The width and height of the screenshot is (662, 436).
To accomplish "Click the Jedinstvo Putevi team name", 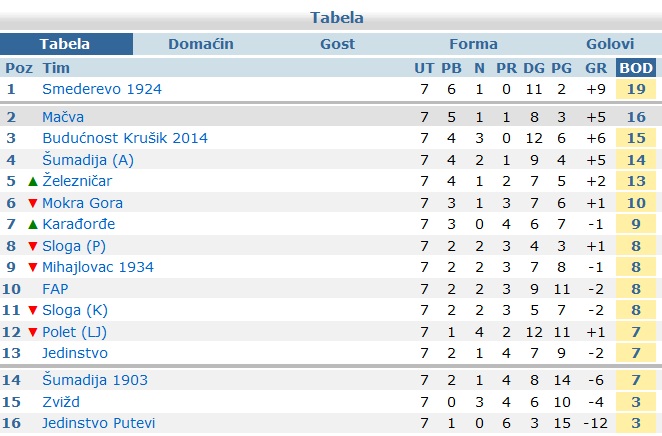I will click(98, 423).
